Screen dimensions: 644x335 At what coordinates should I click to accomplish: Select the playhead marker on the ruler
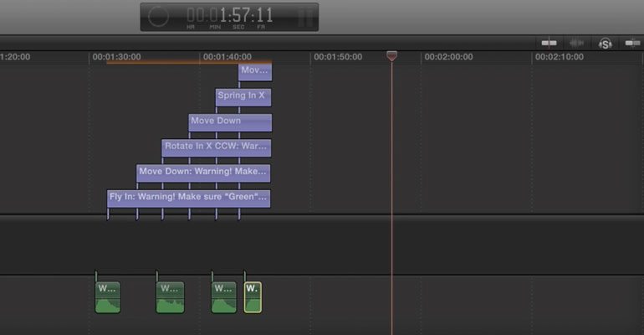tap(391, 56)
